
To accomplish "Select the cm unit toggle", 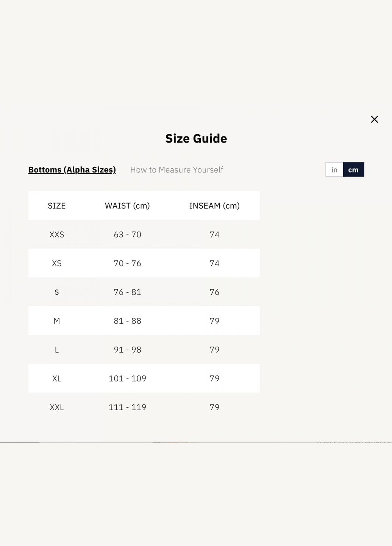I will coord(353,170).
